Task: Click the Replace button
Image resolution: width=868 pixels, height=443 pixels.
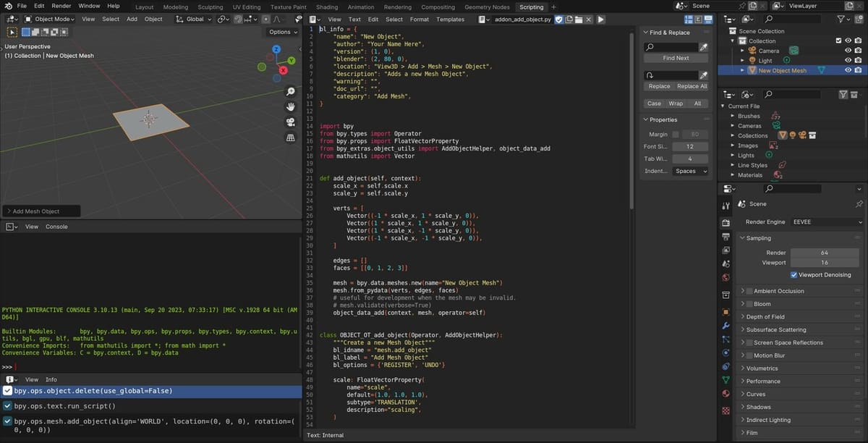Action: click(x=659, y=86)
